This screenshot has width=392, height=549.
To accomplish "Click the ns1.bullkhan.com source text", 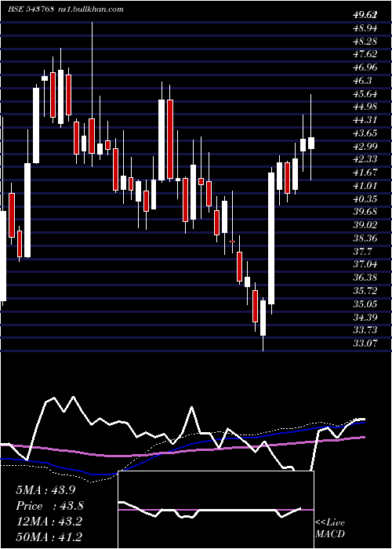I will click(x=91, y=9).
